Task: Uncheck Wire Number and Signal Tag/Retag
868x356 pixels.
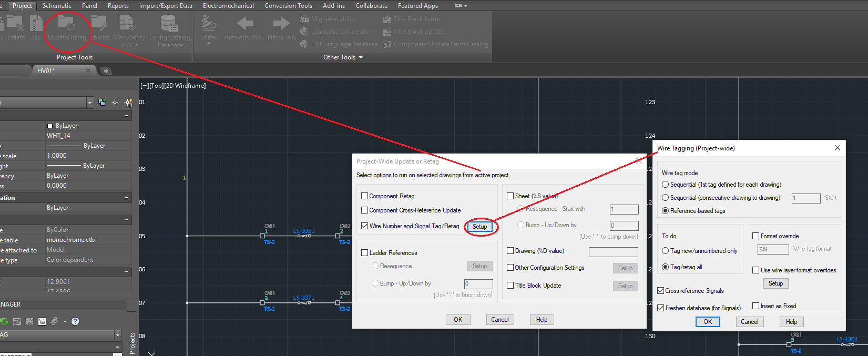Action: [x=364, y=226]
